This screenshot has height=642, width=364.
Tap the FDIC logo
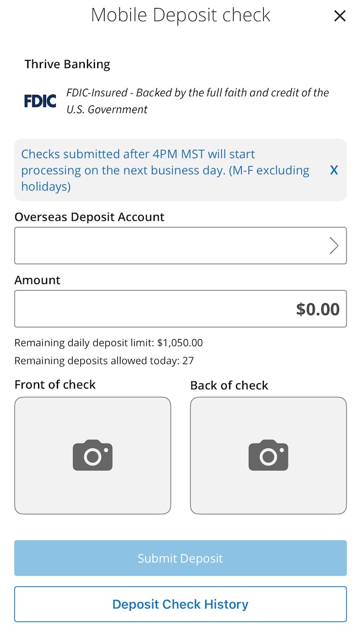(x=40, y=101)
